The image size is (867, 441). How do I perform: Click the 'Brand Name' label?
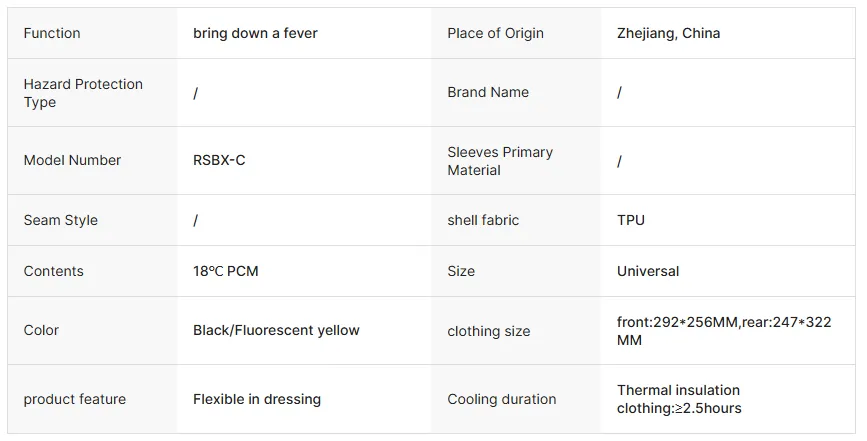[488, 92]
